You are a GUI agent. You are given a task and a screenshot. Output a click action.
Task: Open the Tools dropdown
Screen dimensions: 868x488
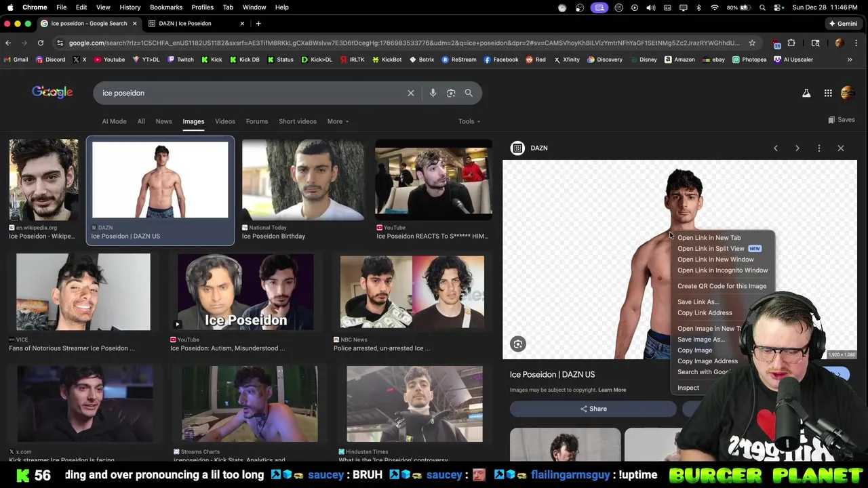pyautogui.click(x=469, y=121)
